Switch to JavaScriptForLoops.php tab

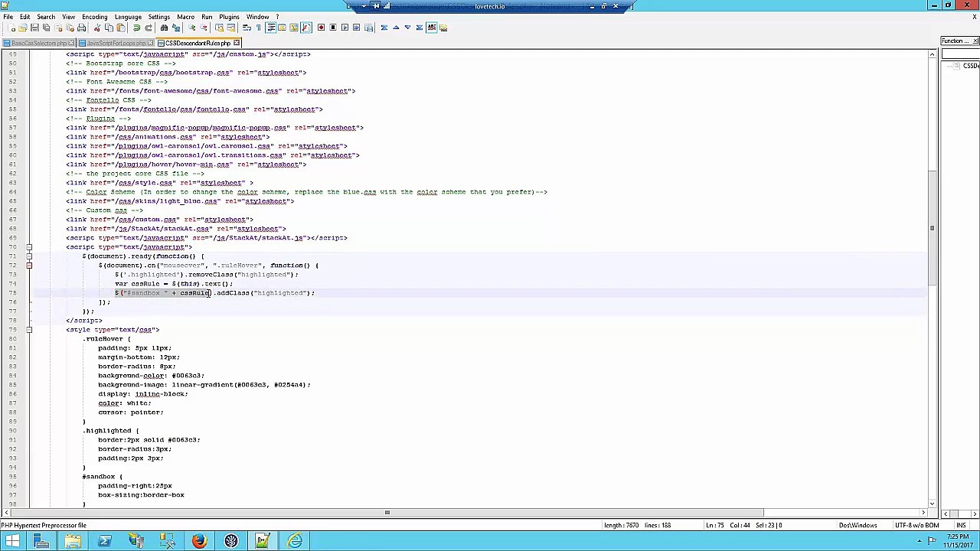116,43
